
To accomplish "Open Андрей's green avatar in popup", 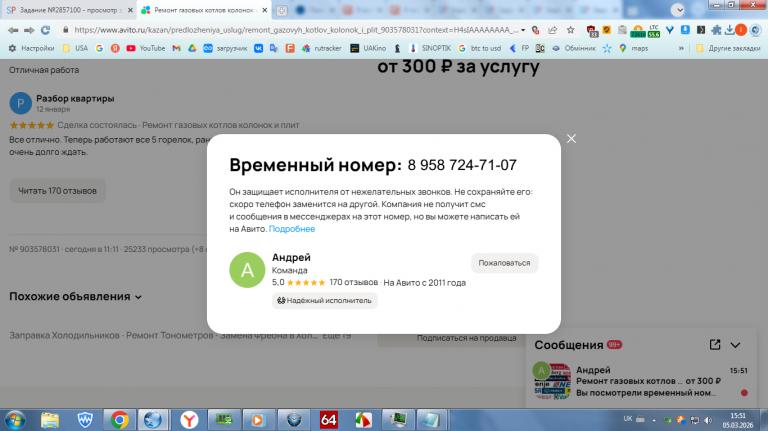I will coord(247,270).
